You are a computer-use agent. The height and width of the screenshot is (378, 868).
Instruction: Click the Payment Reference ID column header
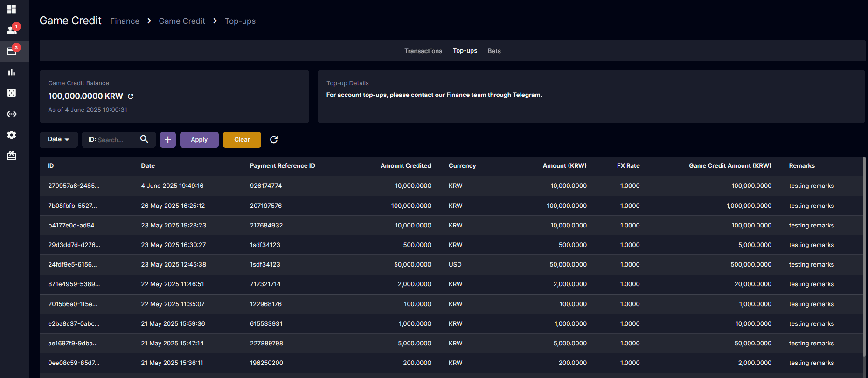point(283,166)
